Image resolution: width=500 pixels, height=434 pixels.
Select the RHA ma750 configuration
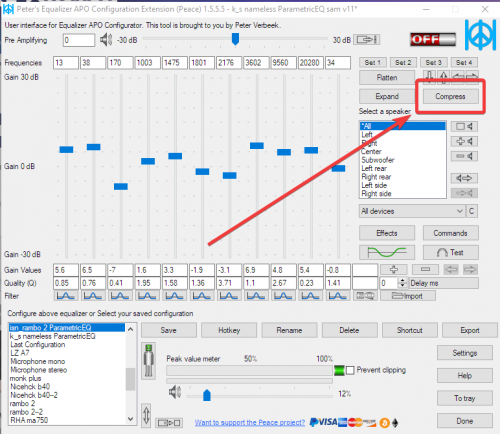pos(29,420)
